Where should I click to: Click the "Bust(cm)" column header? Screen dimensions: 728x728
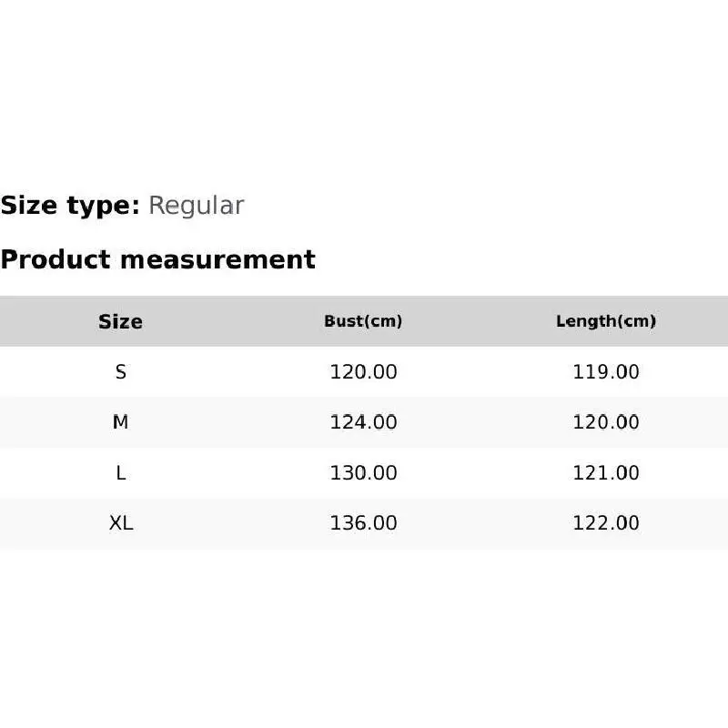pos(363,321)
